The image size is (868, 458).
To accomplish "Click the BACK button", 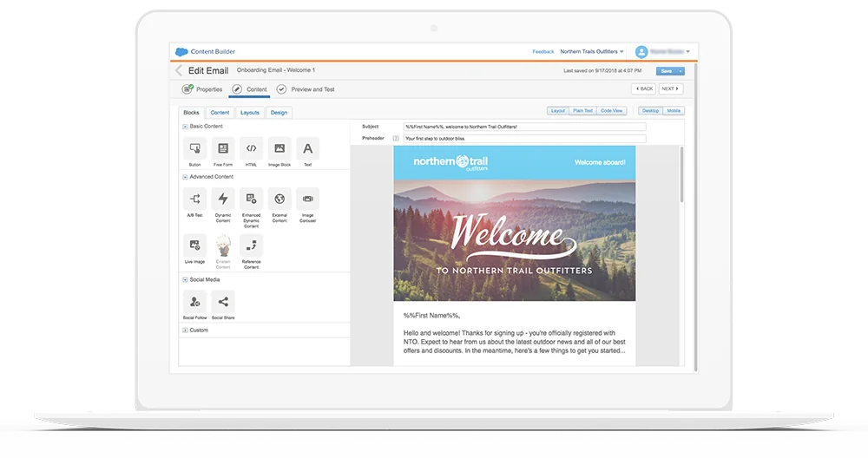I will click(x=644, y=88).
